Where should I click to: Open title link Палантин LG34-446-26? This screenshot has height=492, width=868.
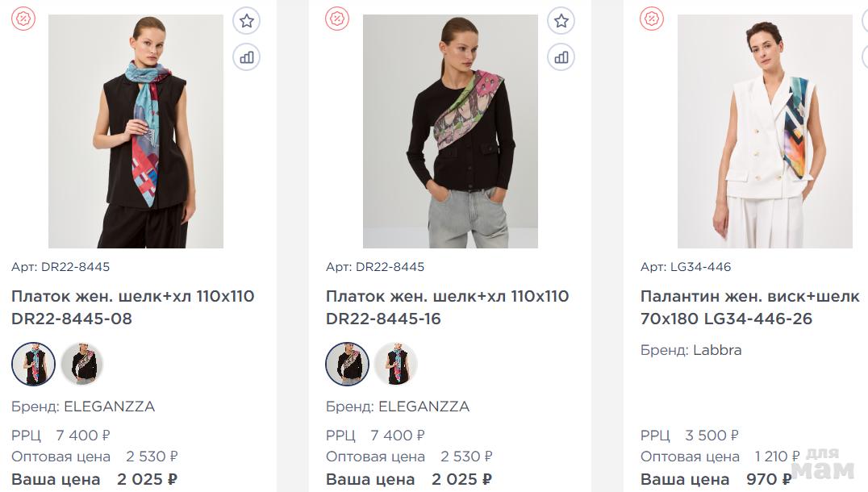pyautogui.click(x=750, y=307)
